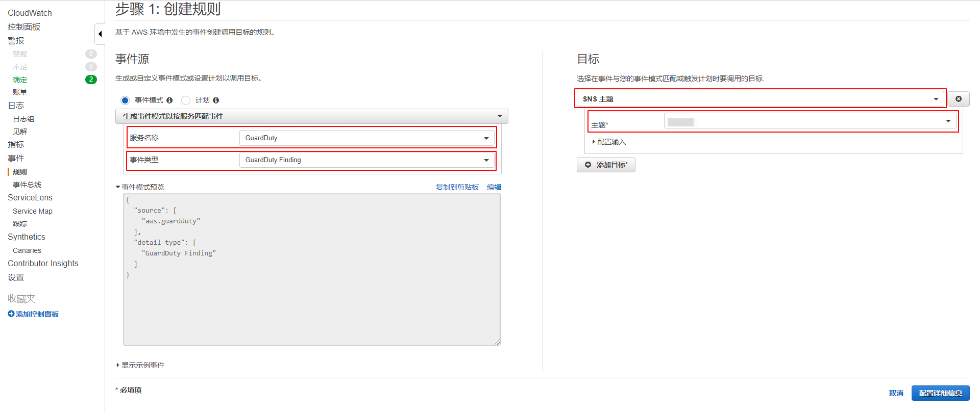This screenshot has height=413, width=980.
Task: Select the 计划 radio button
Action: [x=186, y=100]
